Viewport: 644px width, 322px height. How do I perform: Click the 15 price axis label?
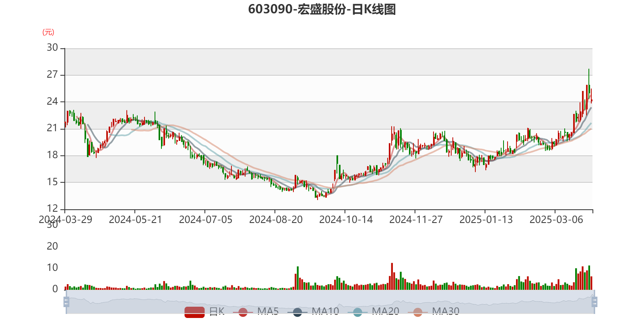(x=52, y=182)
